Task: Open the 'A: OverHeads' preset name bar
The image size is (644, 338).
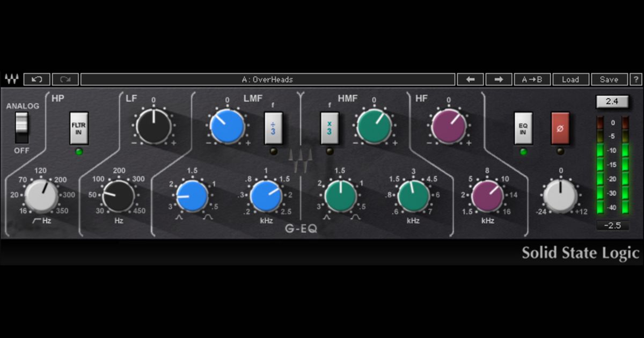Action: (x=267, y=79)
